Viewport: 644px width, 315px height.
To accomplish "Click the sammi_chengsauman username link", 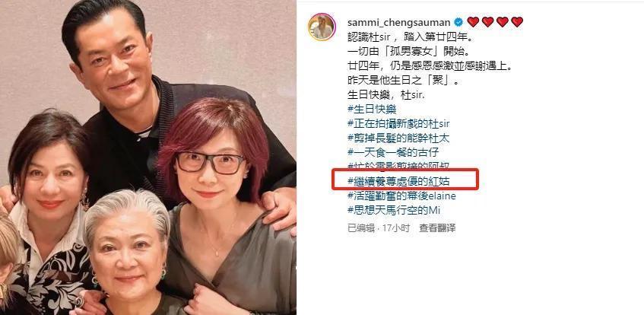I will click(399, 22).
